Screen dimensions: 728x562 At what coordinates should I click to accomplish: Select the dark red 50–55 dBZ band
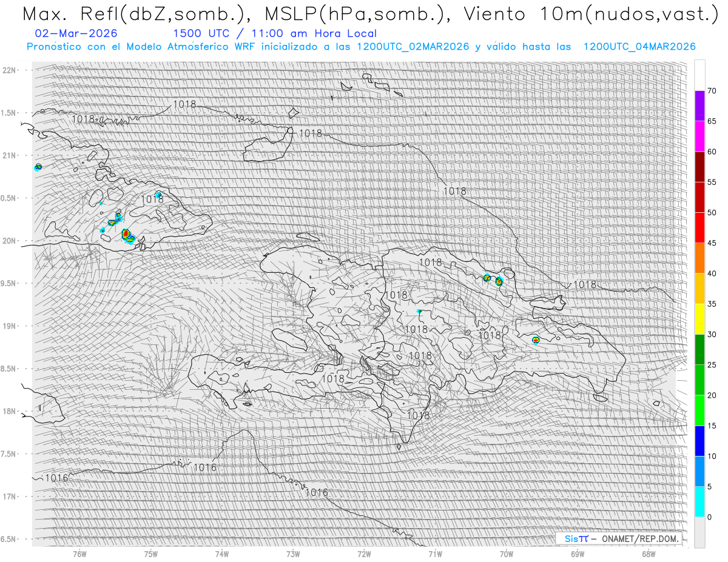699,197
